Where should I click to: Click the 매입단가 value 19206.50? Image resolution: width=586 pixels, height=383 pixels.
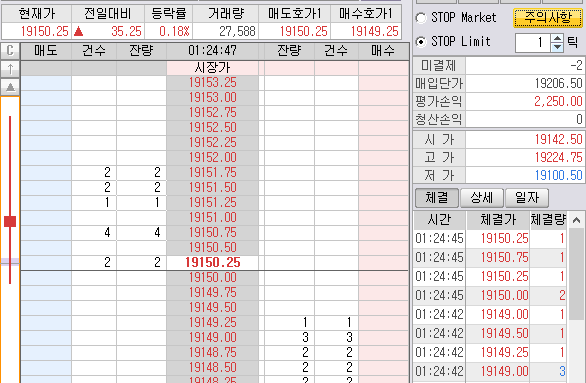pyautogui.click(x=558, y=83)
